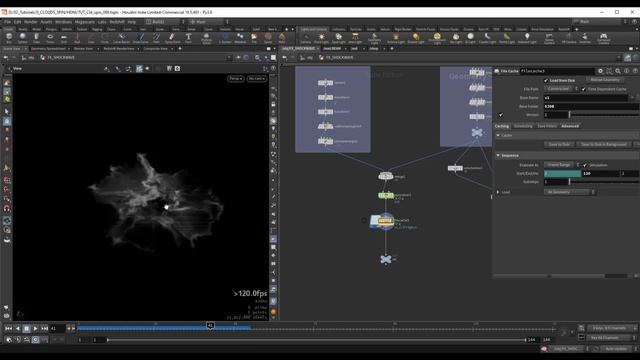Screen dimensions: 640x360
Task: Select the Torus shelf tool
Action: pos(50,38)
